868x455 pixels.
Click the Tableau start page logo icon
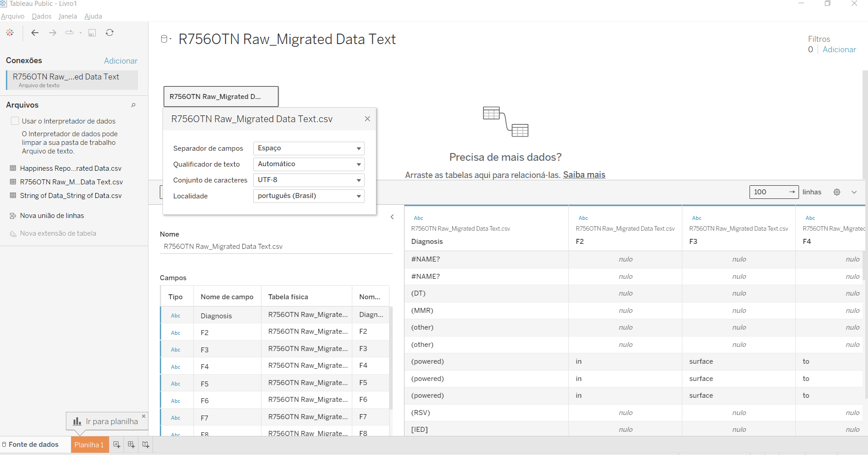pos(10,33)
